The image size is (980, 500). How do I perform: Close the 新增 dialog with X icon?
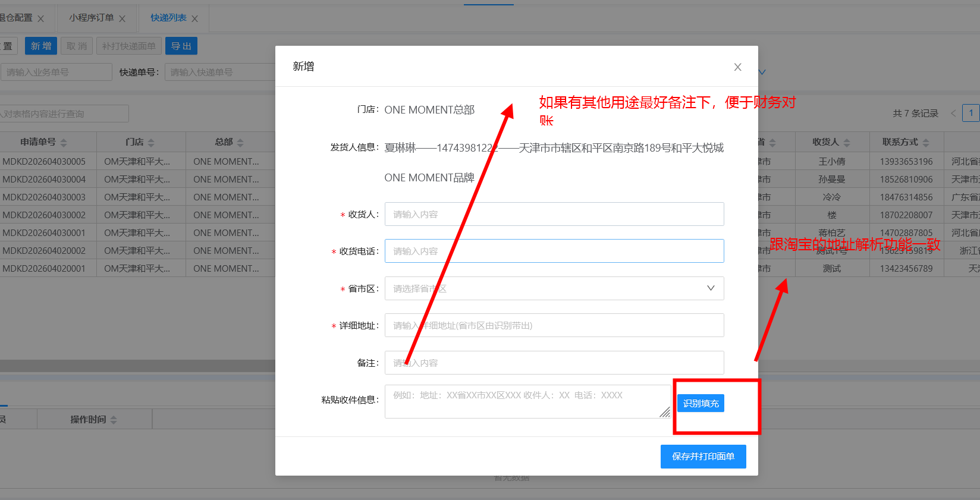pos(737,67)
